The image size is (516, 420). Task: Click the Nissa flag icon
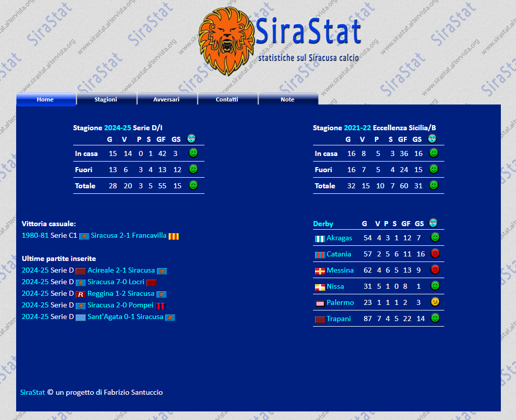[x=320, y=287]
